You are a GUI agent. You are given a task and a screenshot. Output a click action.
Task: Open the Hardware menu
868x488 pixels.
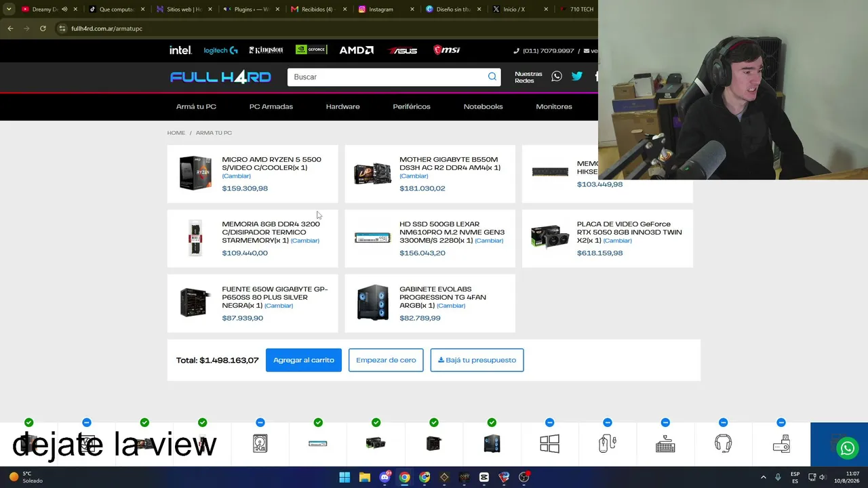click(342, 106)
